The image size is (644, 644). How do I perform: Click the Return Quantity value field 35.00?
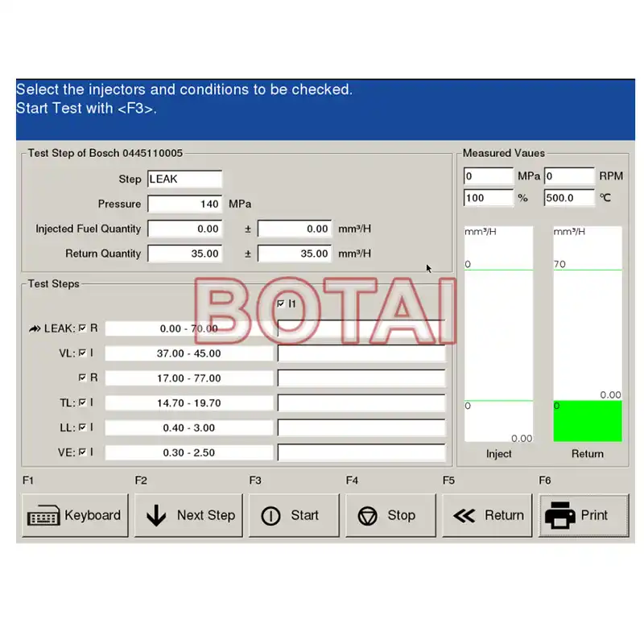click(x=185, y=254)
